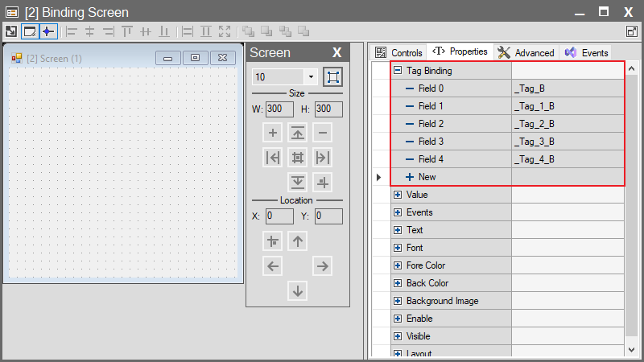
Task: Click the resize-mode toolbar icon with blue border
Action: 30,31
